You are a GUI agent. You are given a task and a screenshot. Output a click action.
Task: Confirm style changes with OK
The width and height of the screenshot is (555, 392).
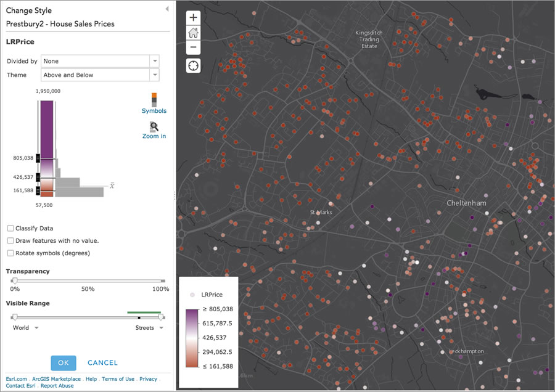(x=64, y=362)
